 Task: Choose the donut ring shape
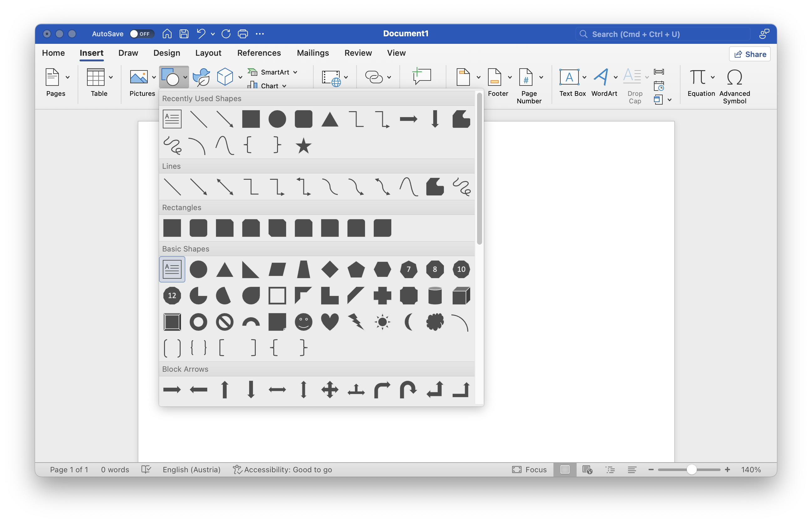tap(198, 322)
